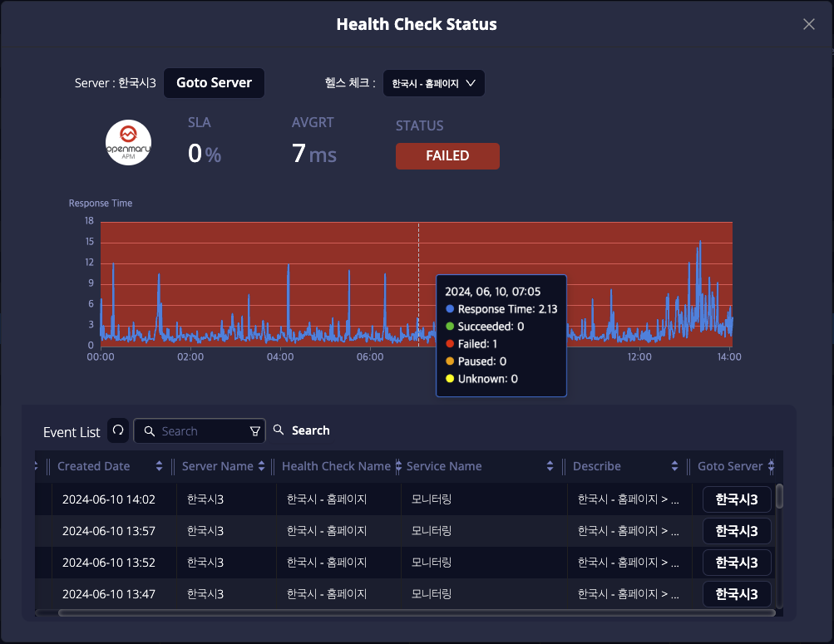Click sort icon on Describe column
This screenshot has width=834, height=644.
674,466
